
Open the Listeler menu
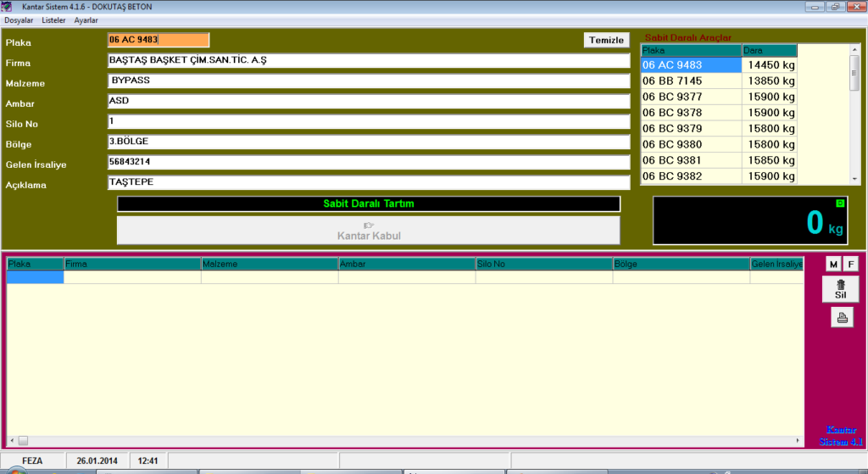[53, 20]
